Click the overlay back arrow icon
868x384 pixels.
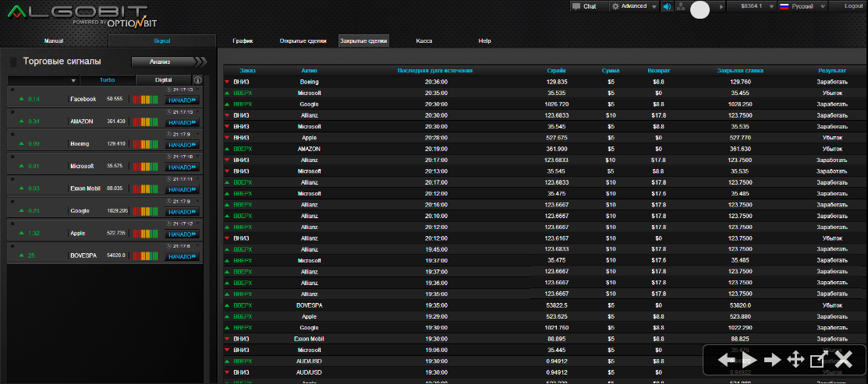726,361
